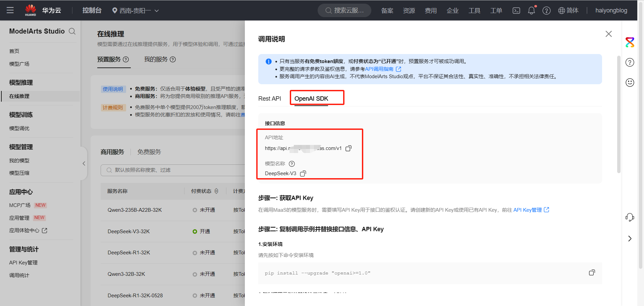Open the customer service headset icon
Viewport: 644px width, 306px height.
630,217
